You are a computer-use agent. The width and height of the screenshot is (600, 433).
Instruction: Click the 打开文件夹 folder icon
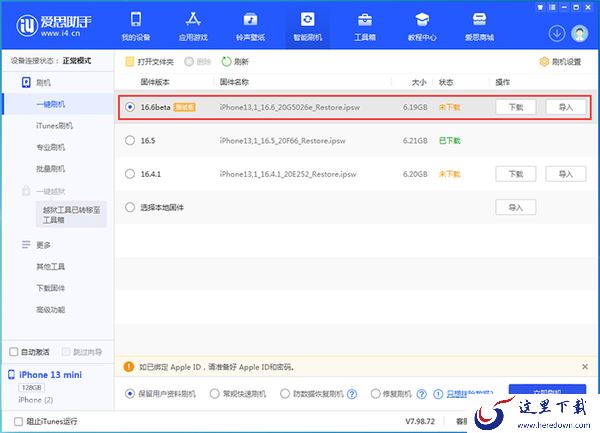(x=130, y=62)
